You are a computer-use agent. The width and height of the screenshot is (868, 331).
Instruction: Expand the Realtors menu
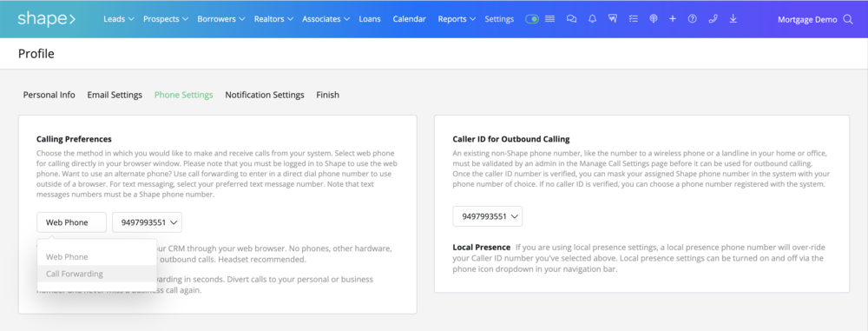[273, 19]
